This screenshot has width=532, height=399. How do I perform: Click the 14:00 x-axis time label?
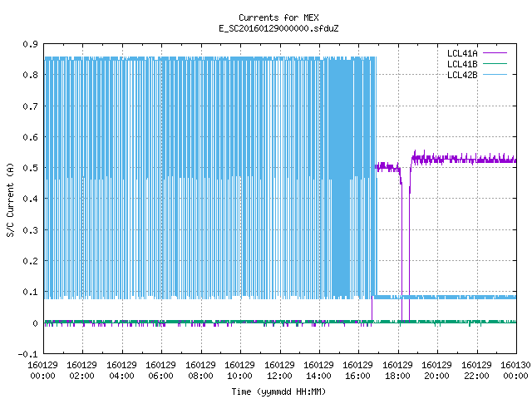tap(318, 376)
